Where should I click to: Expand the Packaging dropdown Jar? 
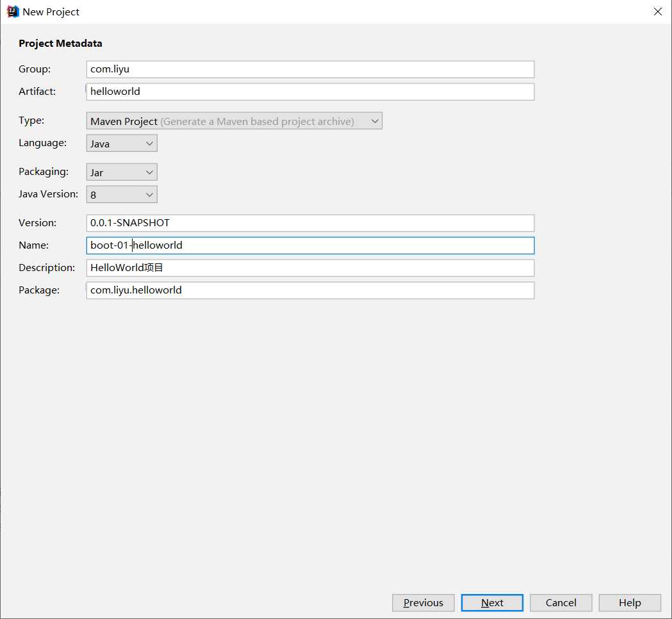122,172
